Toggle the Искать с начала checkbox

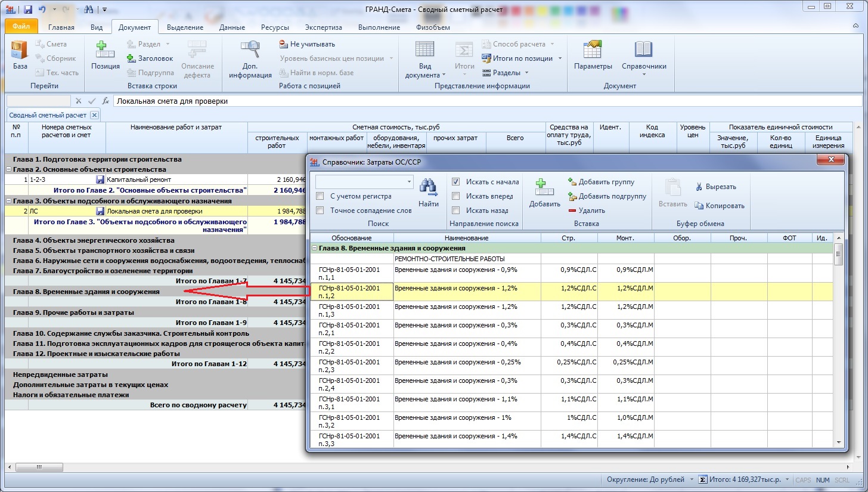tap(456, 182)
